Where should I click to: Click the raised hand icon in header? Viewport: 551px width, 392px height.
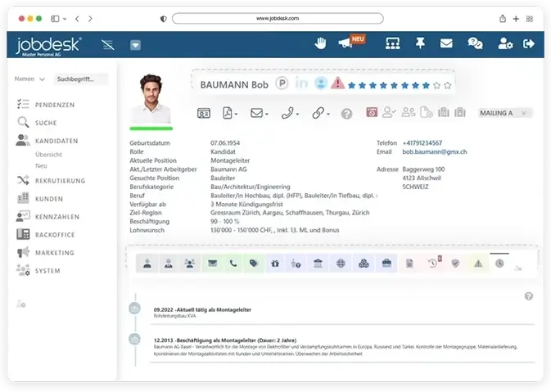pyautogui.click(x=322, y=44)
